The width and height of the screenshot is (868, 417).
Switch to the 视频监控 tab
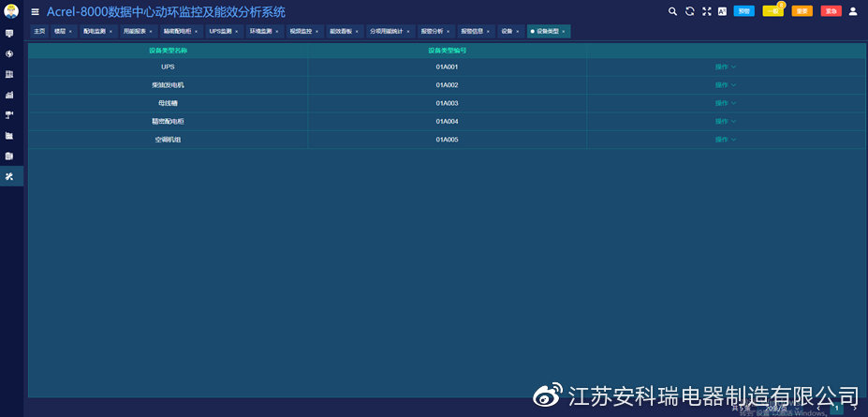coord(301,31)
